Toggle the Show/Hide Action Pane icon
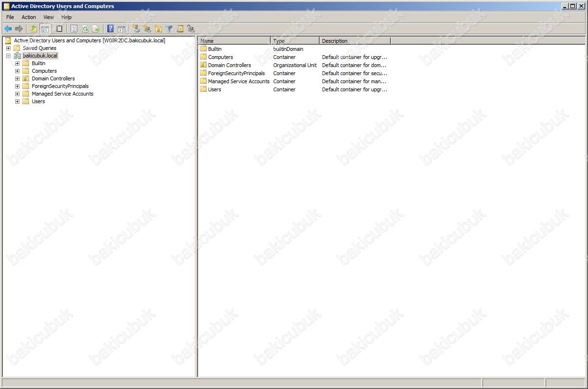The height and width of the screenshot is (389, 588). 122,29
